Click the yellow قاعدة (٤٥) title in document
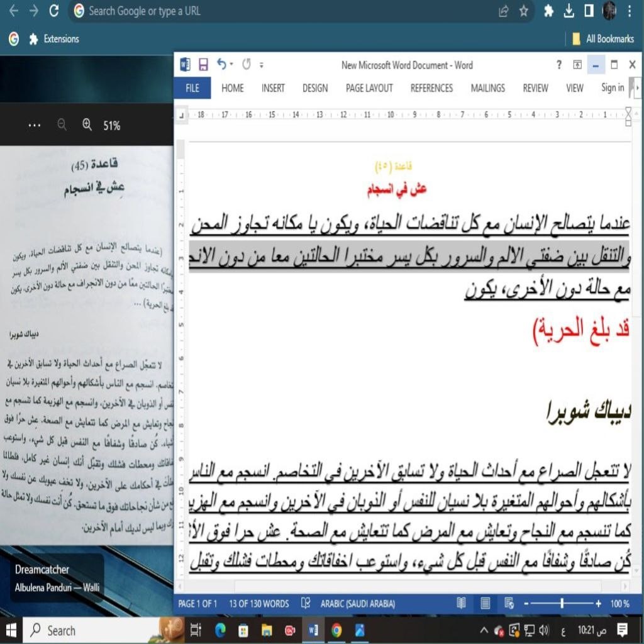This screenshot has height=644, width=644. [393, 166]
